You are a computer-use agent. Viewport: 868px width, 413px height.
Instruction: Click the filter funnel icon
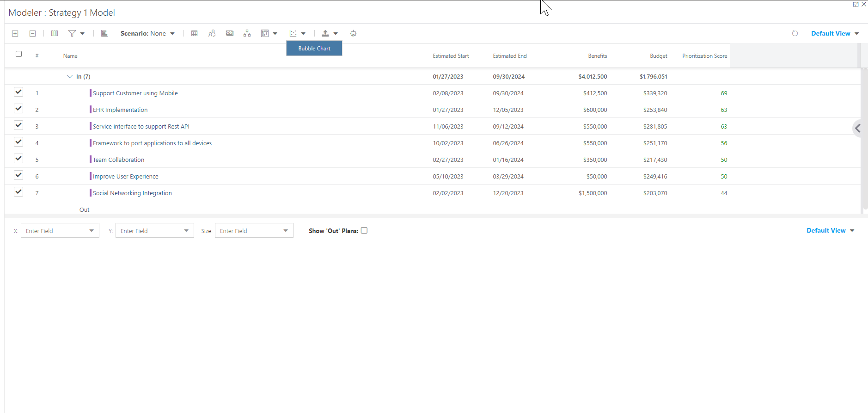coord(72,33)
